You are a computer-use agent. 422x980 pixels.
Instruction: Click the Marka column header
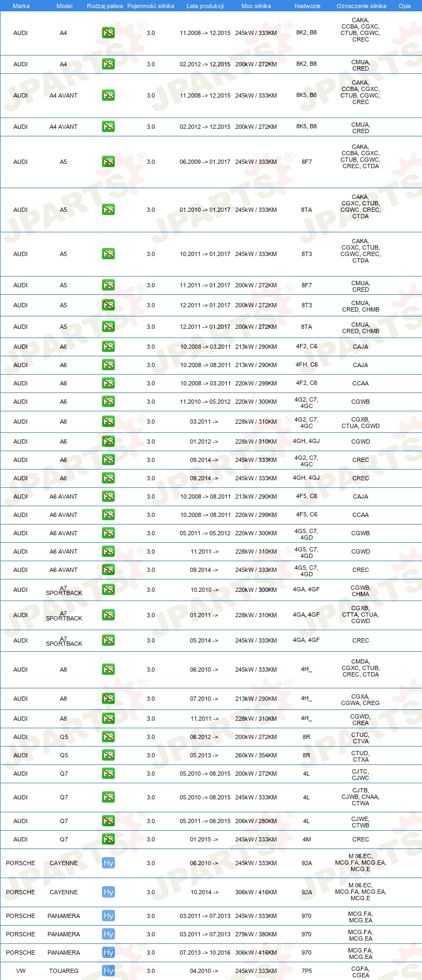(x=21, y=6)
